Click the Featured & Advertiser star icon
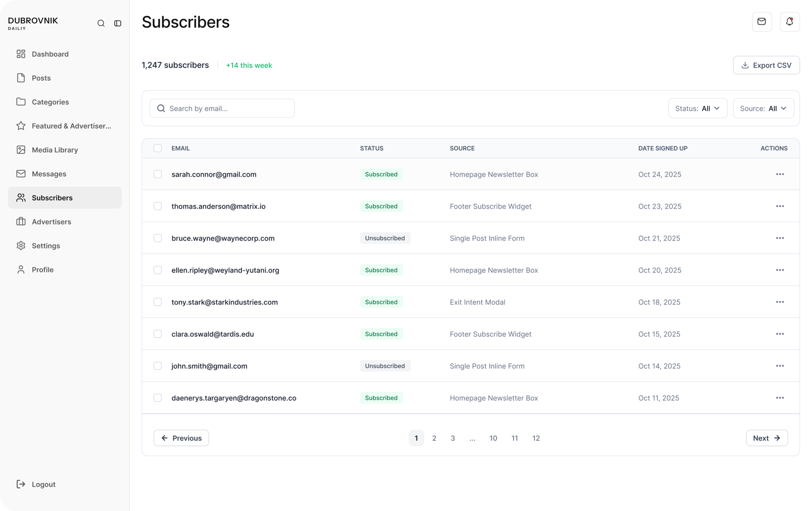Screen dimensions: 812x511 (x=21, y=125)
